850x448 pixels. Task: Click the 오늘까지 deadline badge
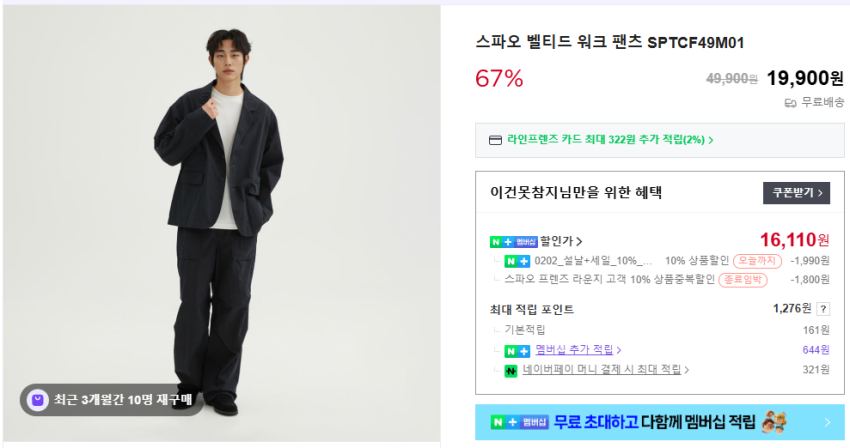pos(757,261)
